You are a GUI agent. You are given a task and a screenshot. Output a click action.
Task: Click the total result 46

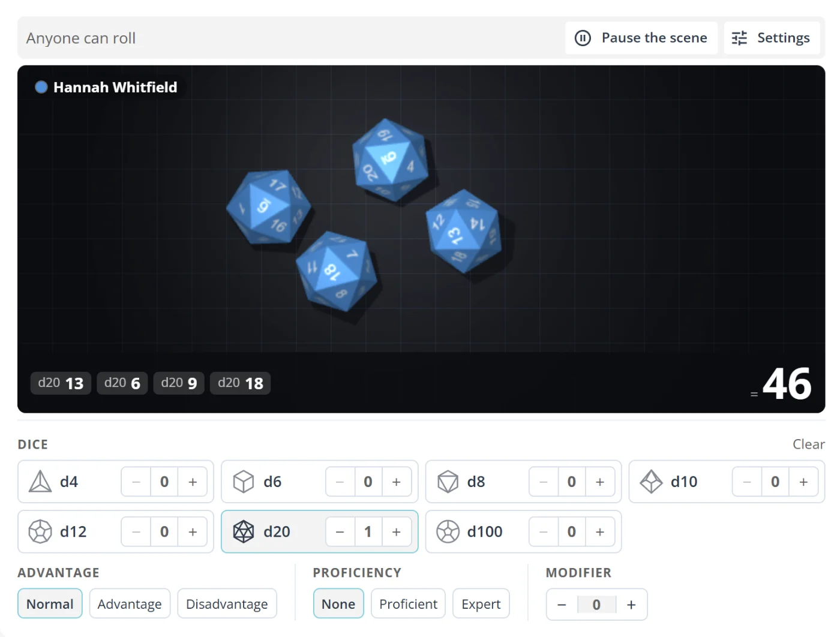(x=787, y=384)
